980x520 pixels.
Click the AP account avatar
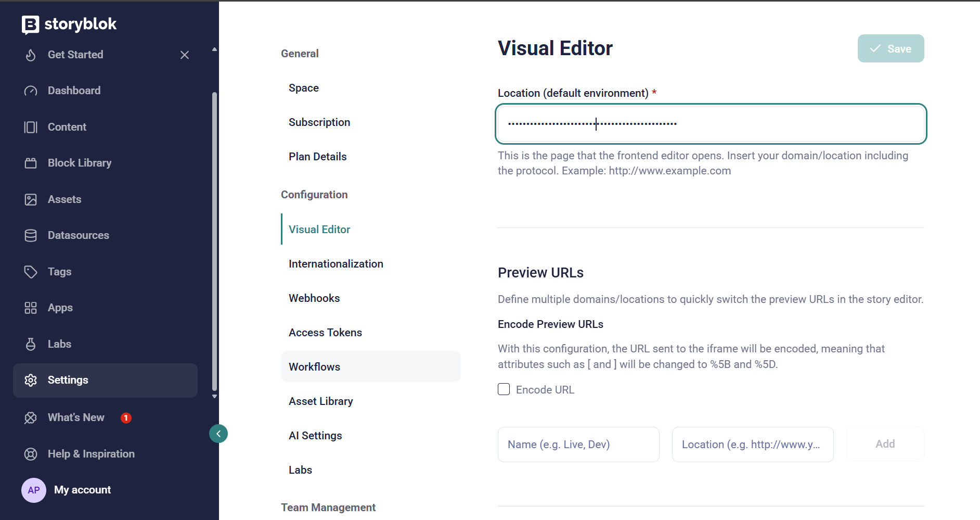tap(34, 490)
